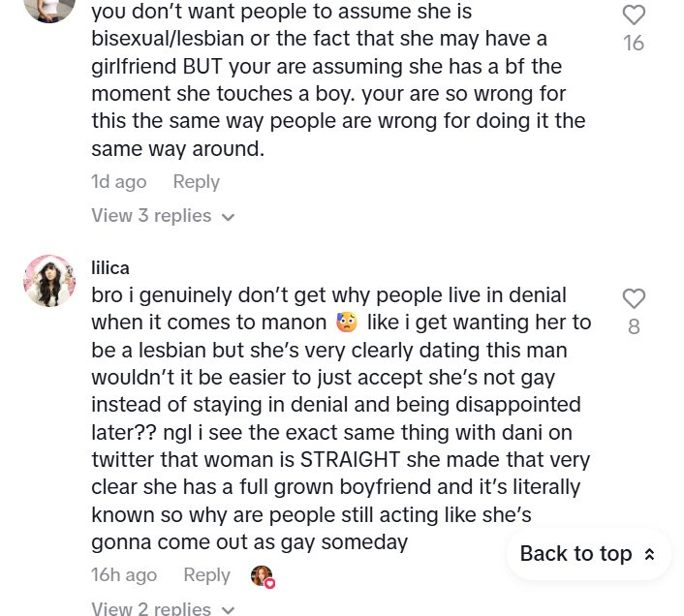Open the top commenter's avatar
This screenshot has height=616, width=684.
[48, 8]
